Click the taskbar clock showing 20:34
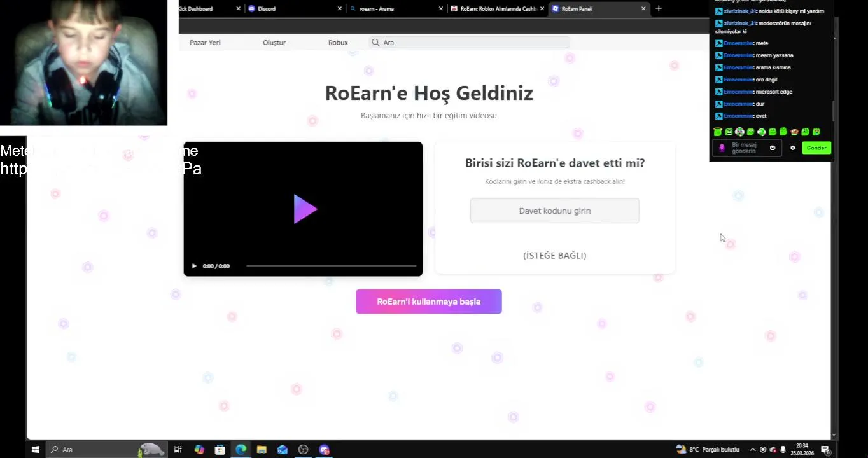The image size is (868, 458). [x=802, y=450]
